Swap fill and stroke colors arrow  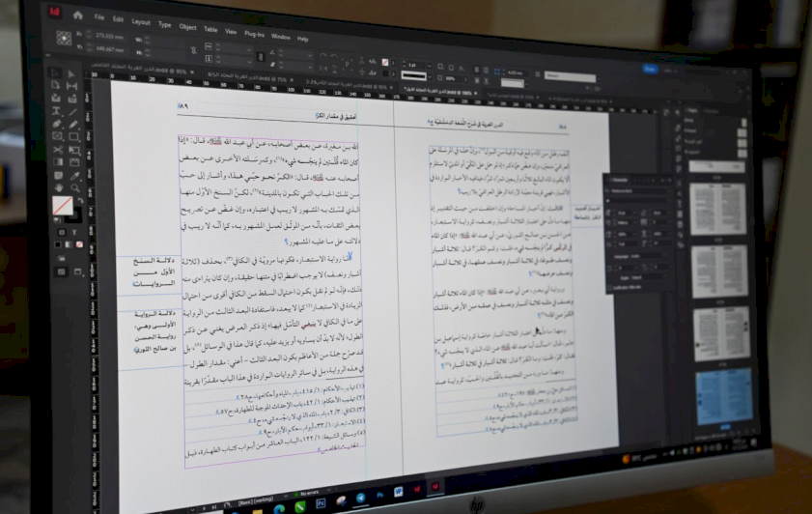80,201
